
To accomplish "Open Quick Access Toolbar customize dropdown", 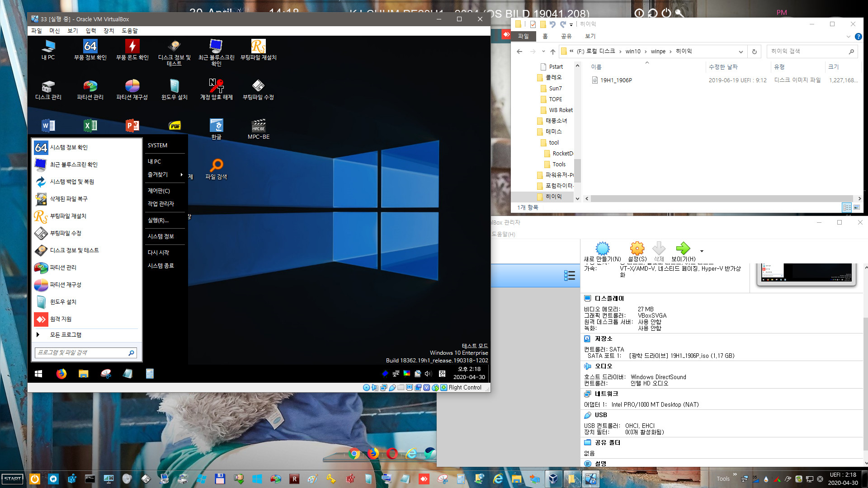I will click(x=571, y=24).
